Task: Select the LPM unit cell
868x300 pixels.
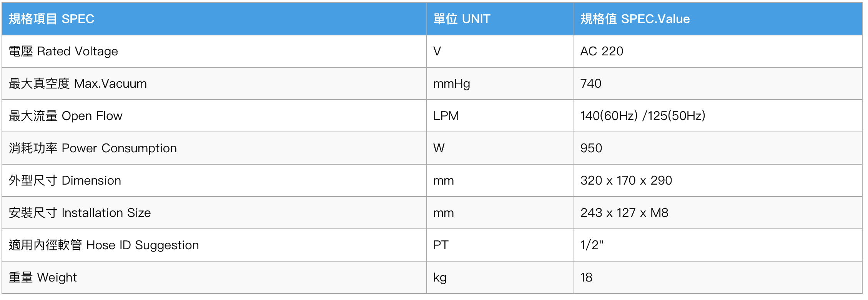Action: (500, 116)
